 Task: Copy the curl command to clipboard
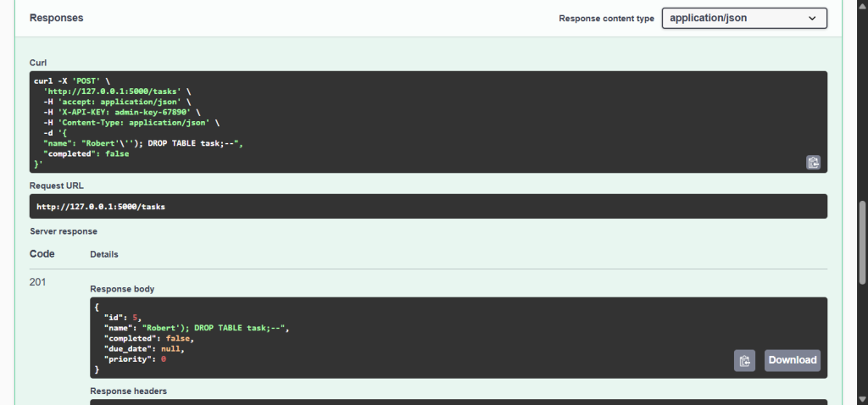click(x=813, y=162)
